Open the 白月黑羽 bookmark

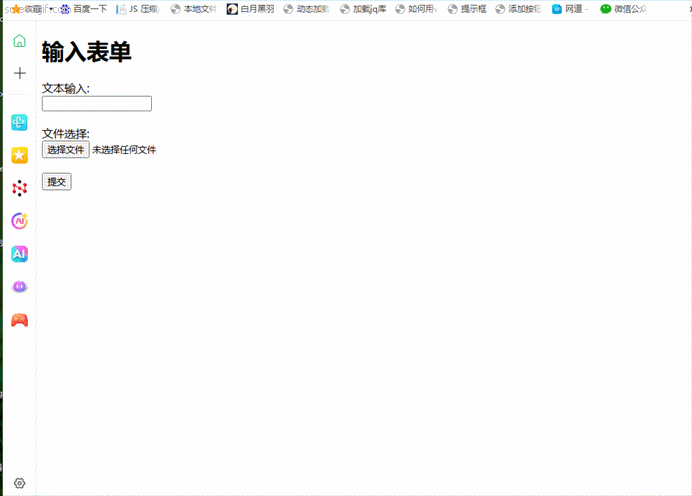coord(250,9)
